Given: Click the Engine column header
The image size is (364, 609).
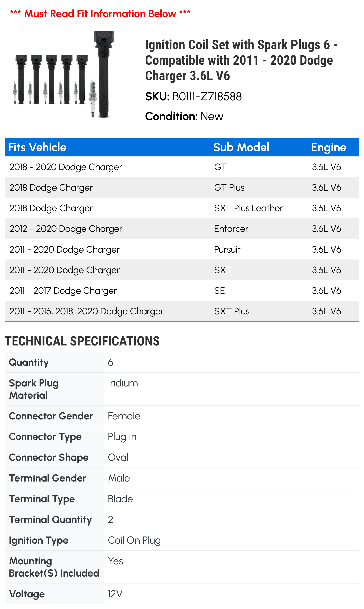Looking at the screenshot, I should (x=329, y=147).
